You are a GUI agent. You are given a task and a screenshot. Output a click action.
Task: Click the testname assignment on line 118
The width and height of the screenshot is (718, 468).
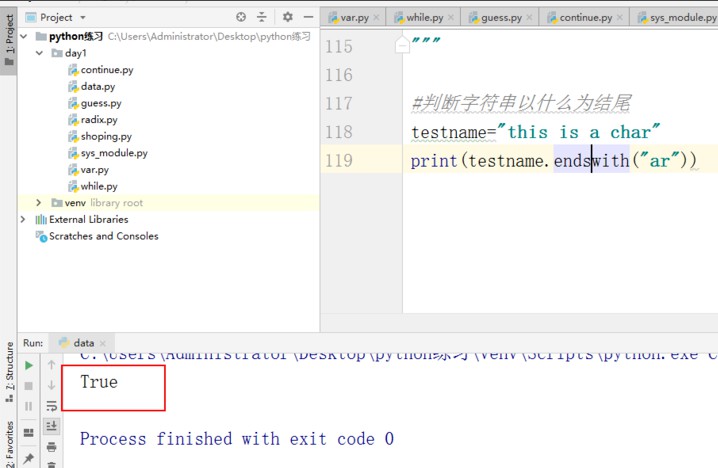point(535,132)
